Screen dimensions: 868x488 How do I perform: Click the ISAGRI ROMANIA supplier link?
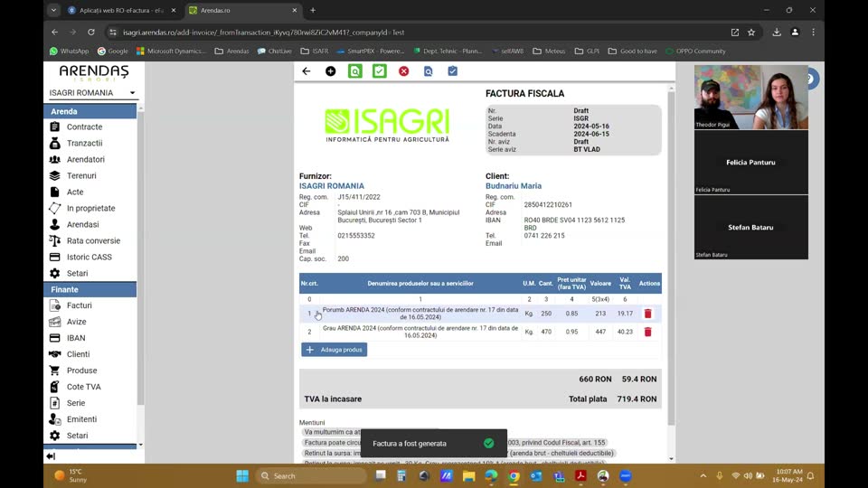click(332, 186)
